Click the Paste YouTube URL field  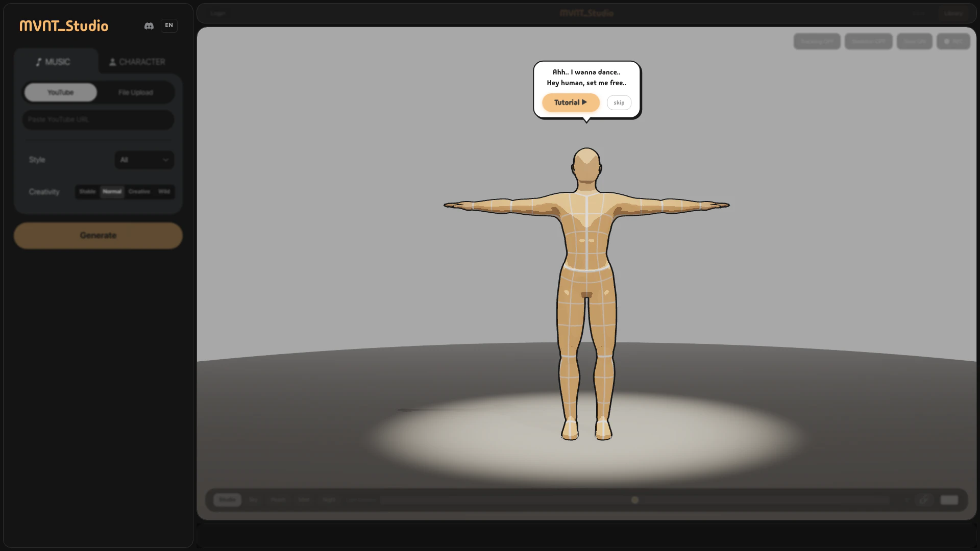98,119
